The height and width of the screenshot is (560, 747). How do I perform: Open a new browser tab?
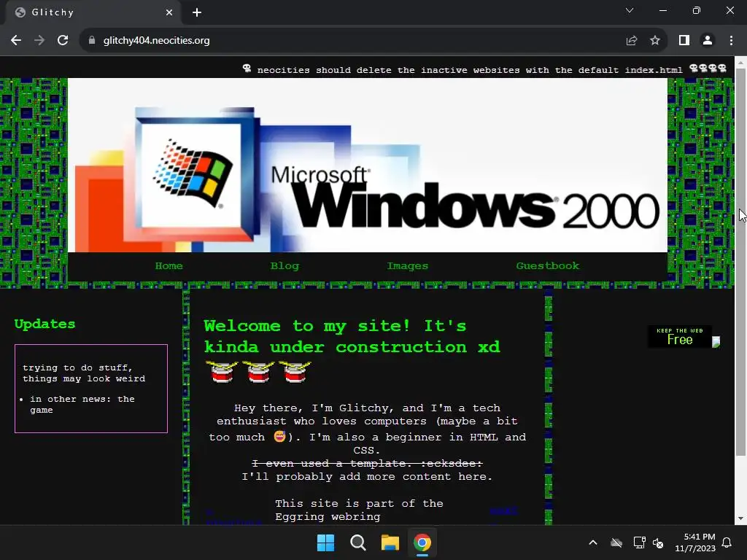click(x=197, y=12)
